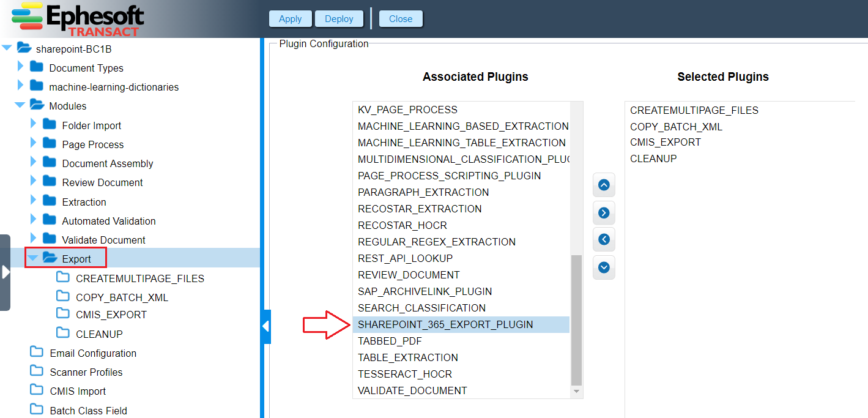The image size is (868, 418).
Task: Select KV_PAGE_PROCESS in Associated Plugins
Action: (x=461, y=110)
